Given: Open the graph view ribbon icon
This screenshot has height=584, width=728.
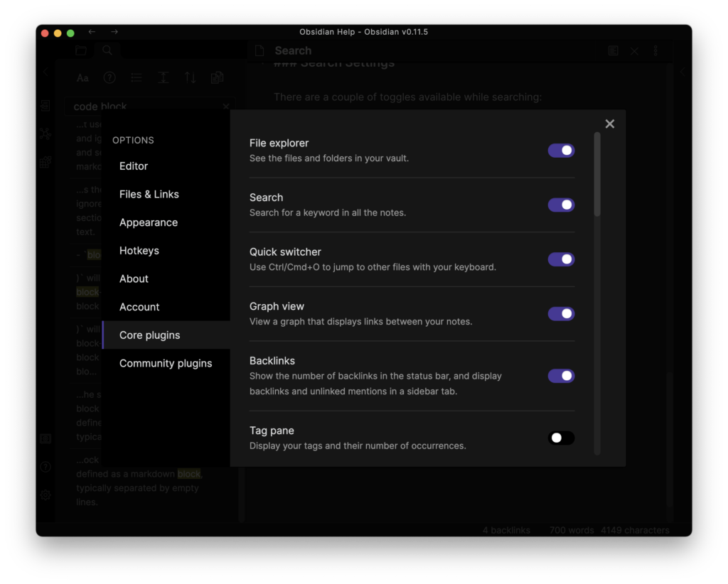Looking at the screenshot, I should point(45,134).
